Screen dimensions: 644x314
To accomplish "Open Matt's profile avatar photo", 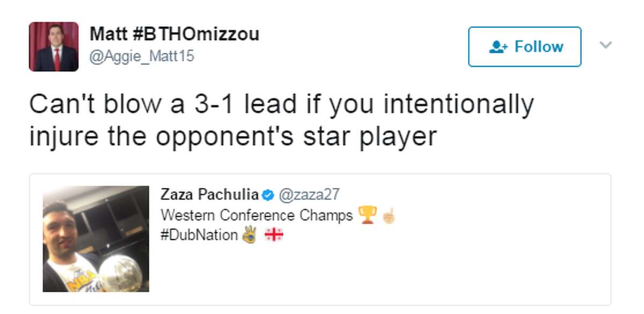I will click(54, 47).
